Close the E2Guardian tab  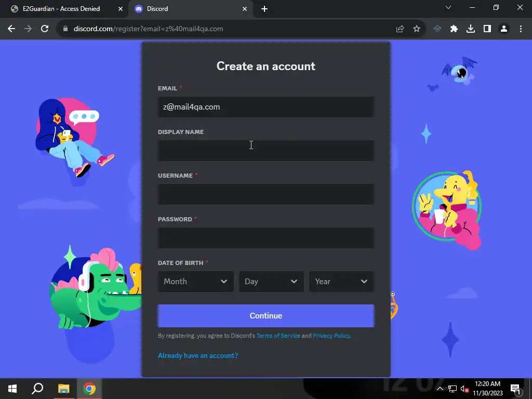pos(121,9)
